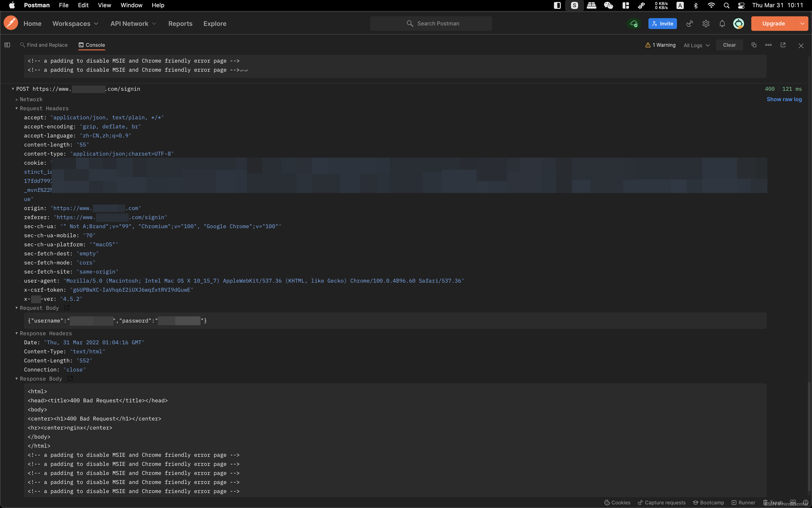Toggle the sidebar panel icon
The width and height of the screenshot is (812, 508).
pos(7,45)
